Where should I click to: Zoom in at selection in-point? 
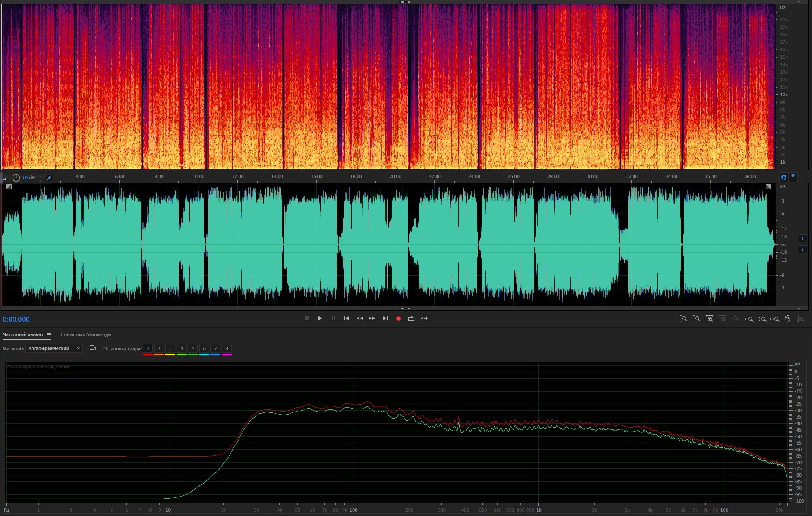[x=749, y=319]
